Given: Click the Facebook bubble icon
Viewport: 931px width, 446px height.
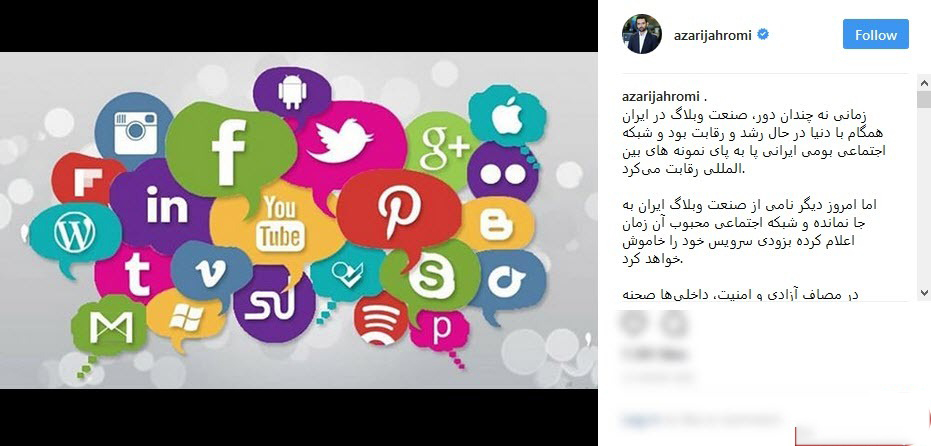Looking at the screenshot, I should [x=230, y=151].
